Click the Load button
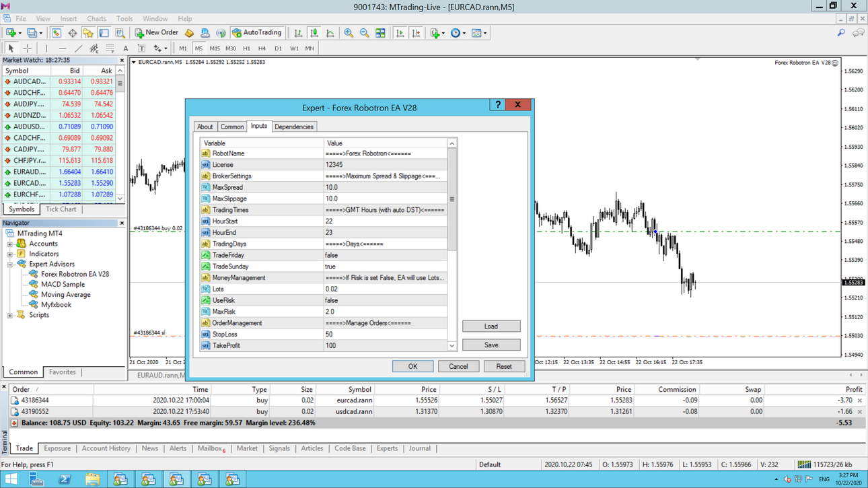The height and width of the screenshot is (488, 868). pos(491,326)
